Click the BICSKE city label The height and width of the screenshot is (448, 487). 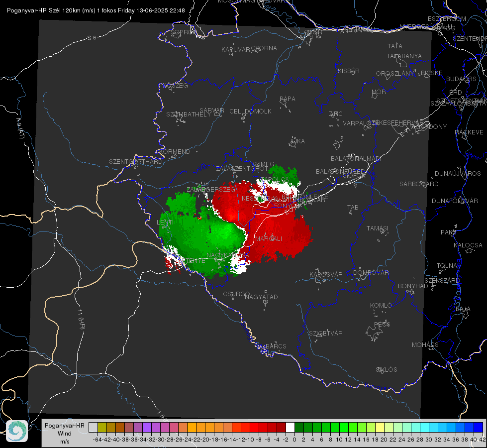(432, 73)
